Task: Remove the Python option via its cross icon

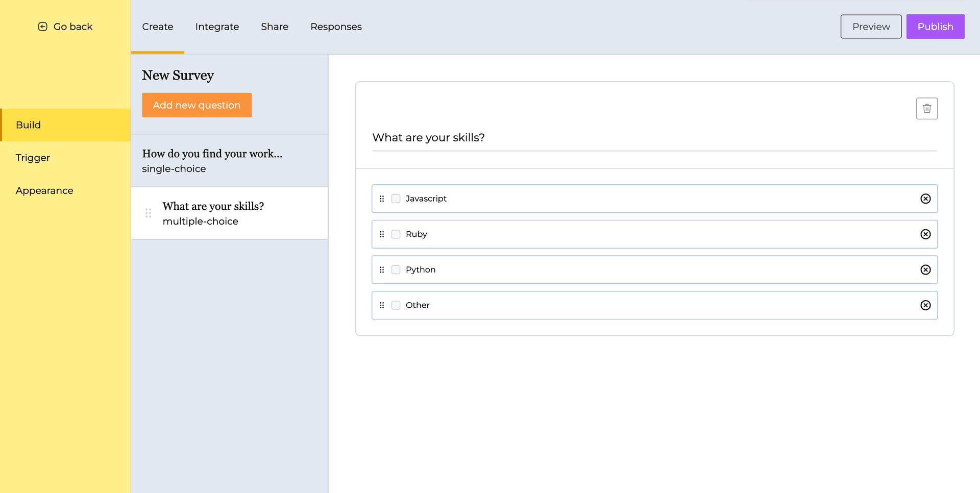Action: [925, 269]
